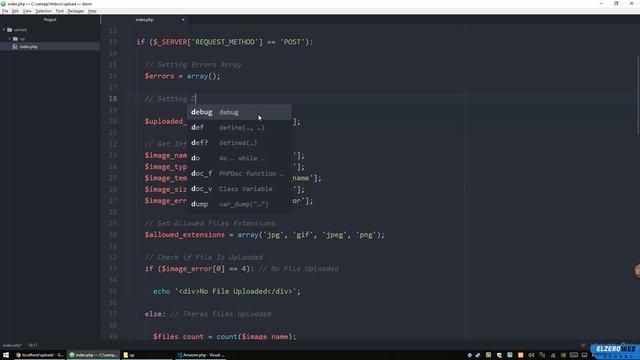This screenshot has width=640, height=360.
Task: Click the volume speaker tray icon
Action: (531, 355)
